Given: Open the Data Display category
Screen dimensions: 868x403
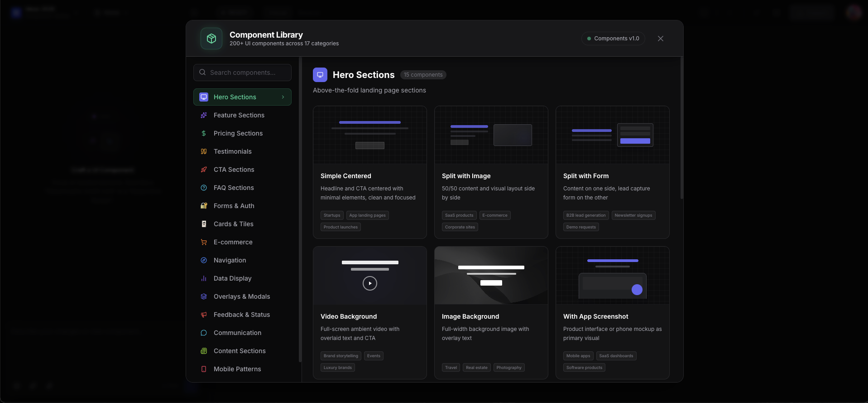Looking at the screenshot, I should [242, 278].
